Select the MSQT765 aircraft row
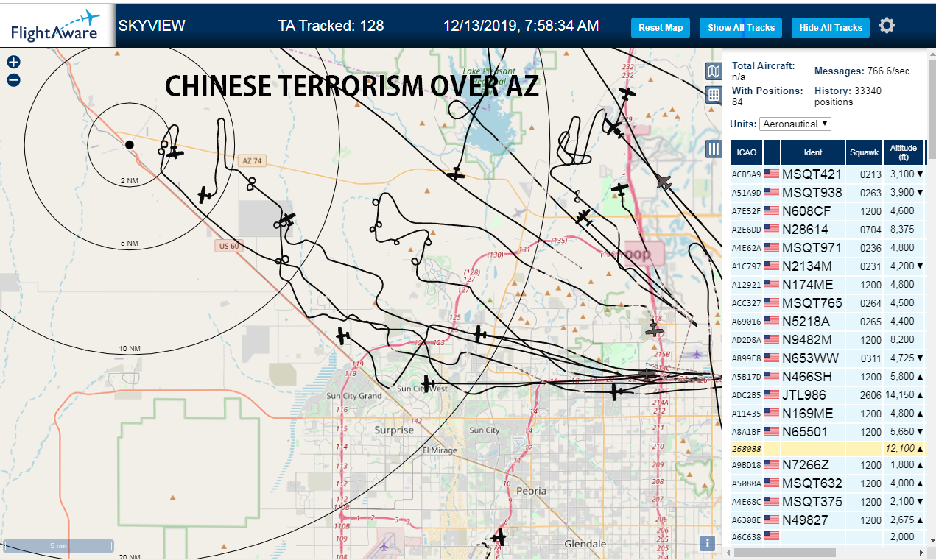 828,303
